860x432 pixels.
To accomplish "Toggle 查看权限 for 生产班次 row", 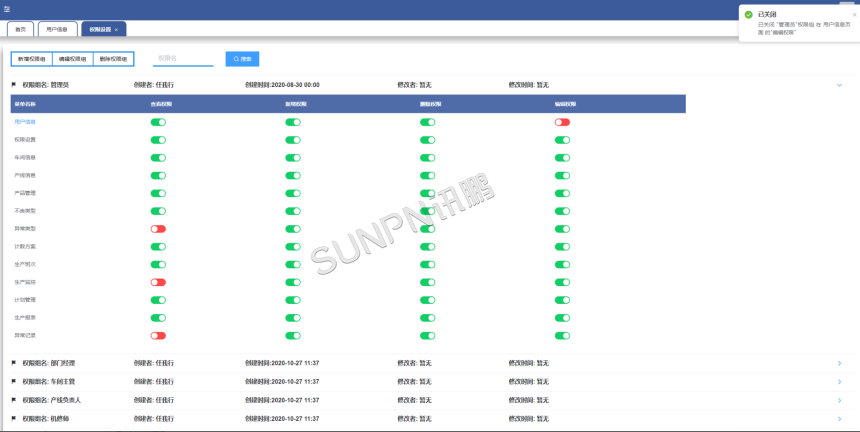I will pos(158,264).
